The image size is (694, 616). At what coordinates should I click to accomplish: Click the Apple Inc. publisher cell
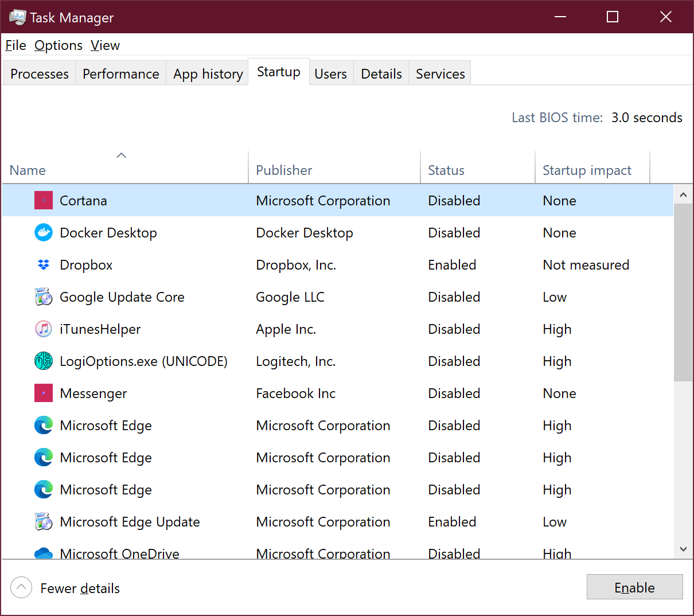tap(286, 329)
